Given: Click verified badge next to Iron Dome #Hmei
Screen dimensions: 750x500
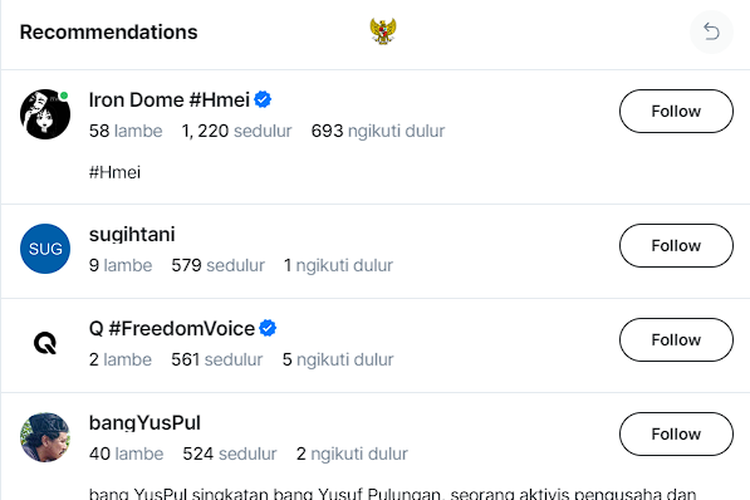Looking at the screenshot, I should [x=263, y=99].
